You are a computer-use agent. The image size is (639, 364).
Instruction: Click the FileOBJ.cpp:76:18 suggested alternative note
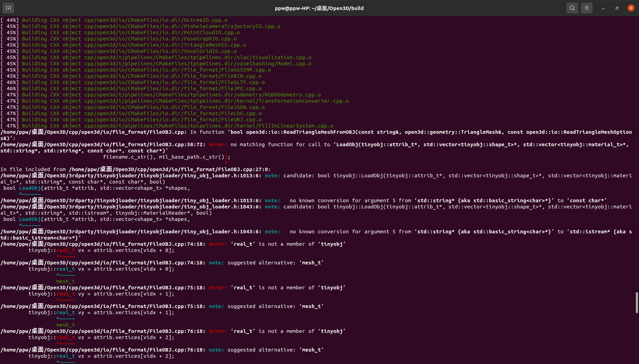tap(162, 350)
